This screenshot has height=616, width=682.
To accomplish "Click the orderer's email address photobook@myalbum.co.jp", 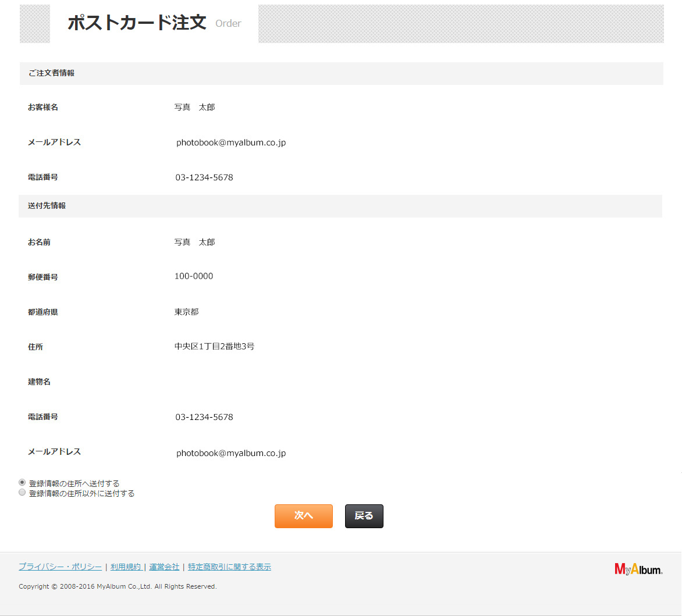I will coord(231,143).
